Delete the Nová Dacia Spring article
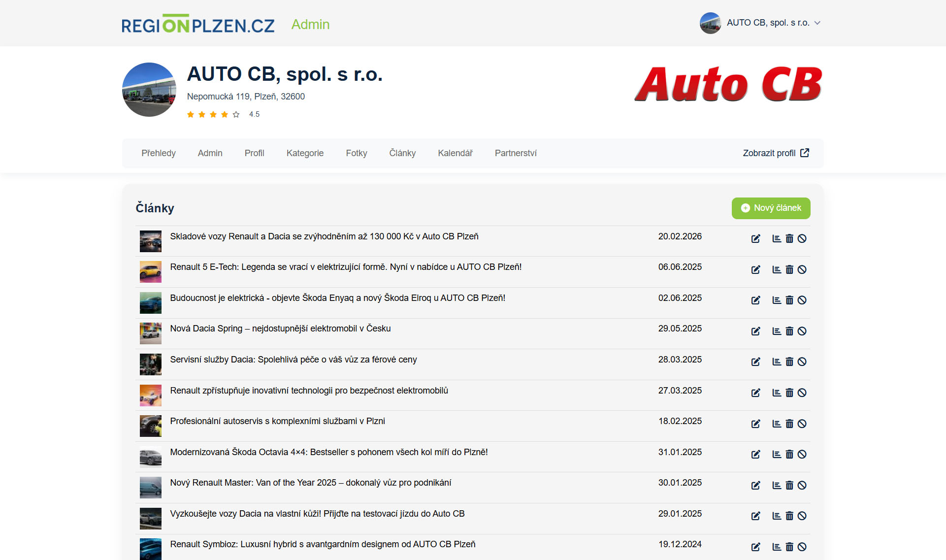Image resolution: width=946 pixels, height=560 pixels. click(789, 331)
